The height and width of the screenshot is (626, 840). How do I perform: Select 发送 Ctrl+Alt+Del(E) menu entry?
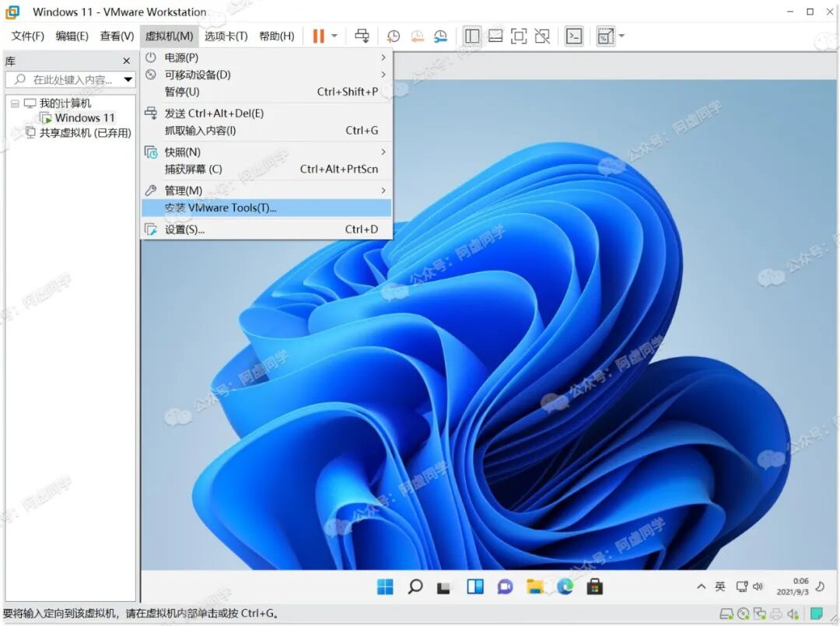click(266, 113)
